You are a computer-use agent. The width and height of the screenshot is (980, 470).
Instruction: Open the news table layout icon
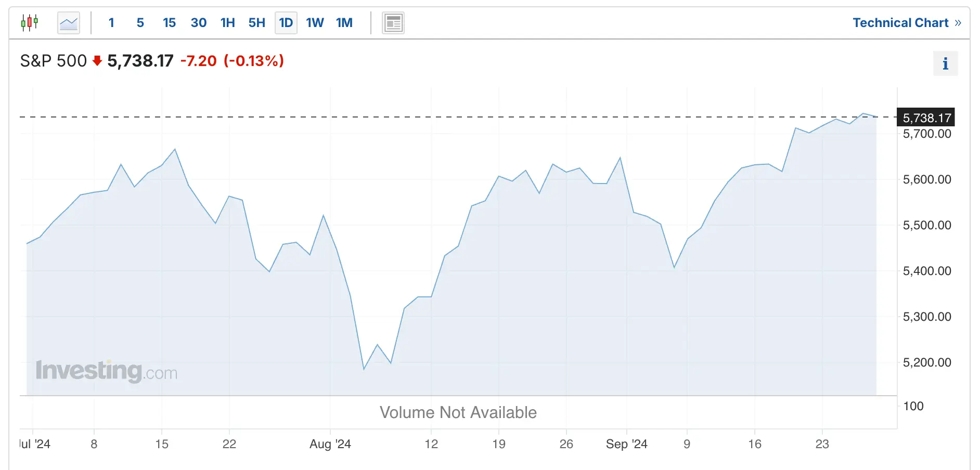(393, 23)
